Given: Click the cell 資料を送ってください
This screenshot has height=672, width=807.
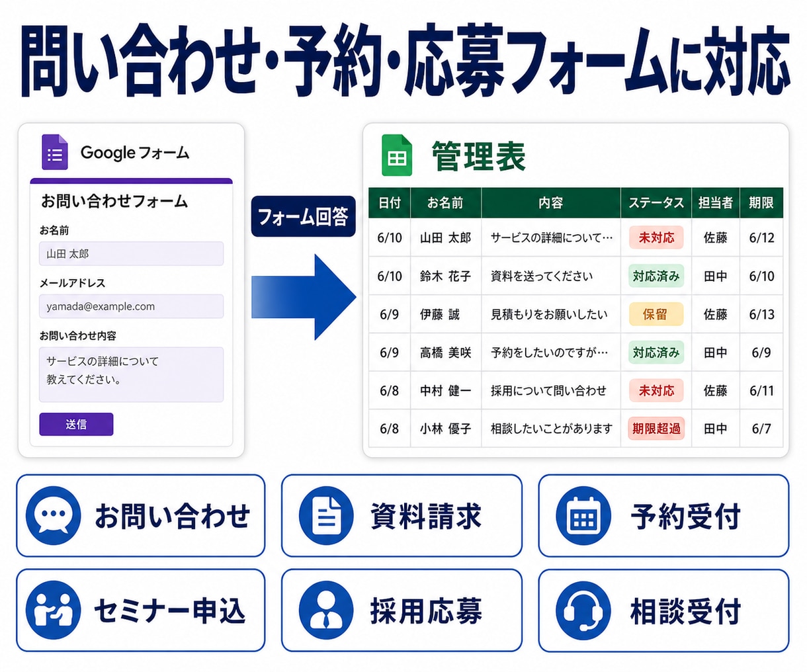Looking at the screenshot, I should pos(551,276).
